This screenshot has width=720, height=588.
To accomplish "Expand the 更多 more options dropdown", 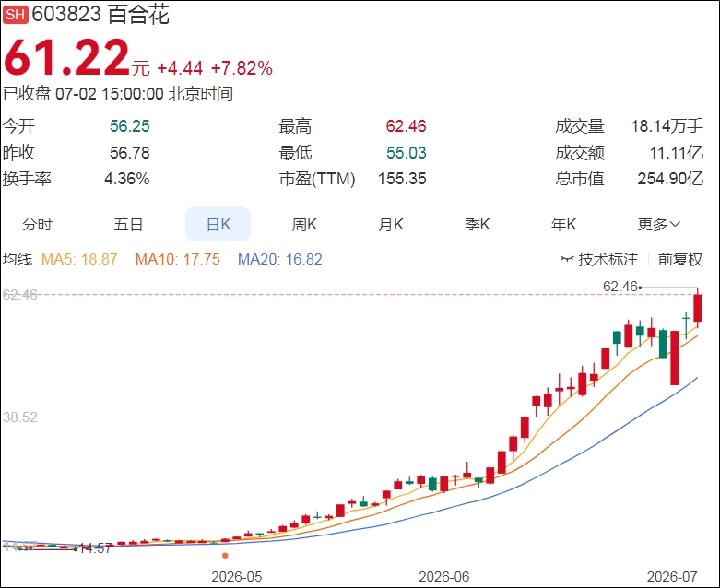I will [659, 225].
